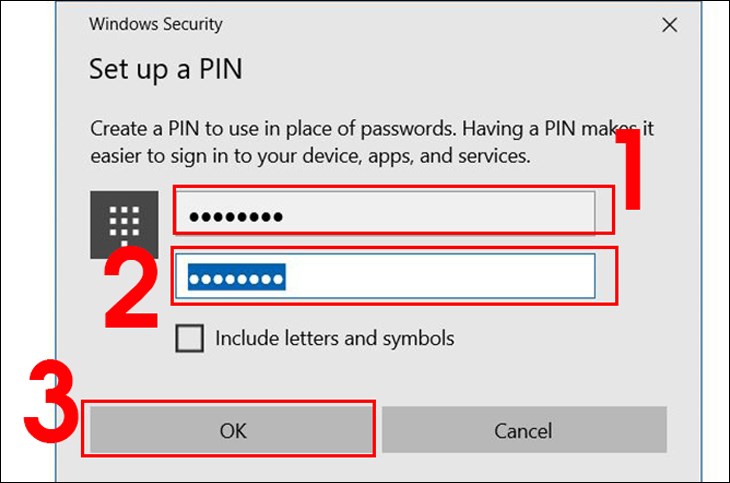Click the "easier to sign in" description line
This screenshot has height=483, width=730.
coord(310,156)
